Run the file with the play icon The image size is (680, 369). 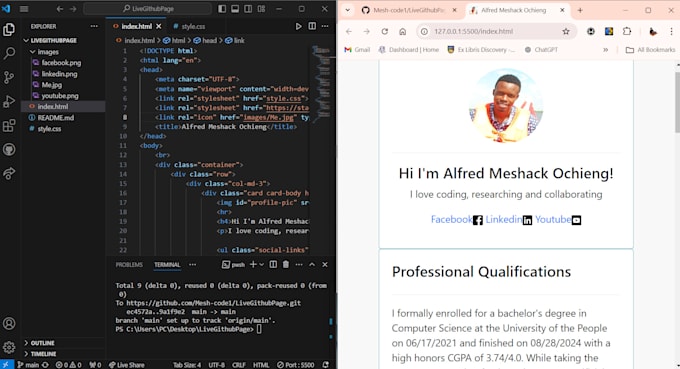(x=298, y=26)
